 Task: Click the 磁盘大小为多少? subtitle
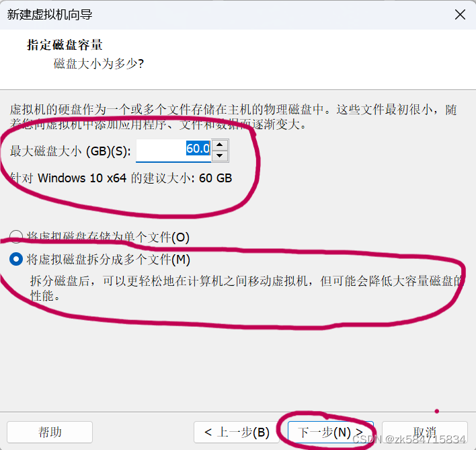99,64
